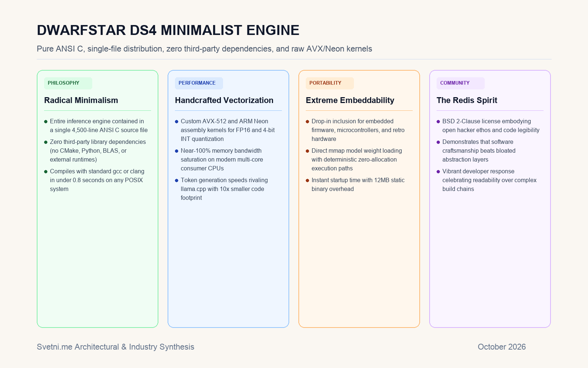Click bullet about token speeds rivaling llama.cpp
This screenshot has width=588, height=368.
(222, 189)
